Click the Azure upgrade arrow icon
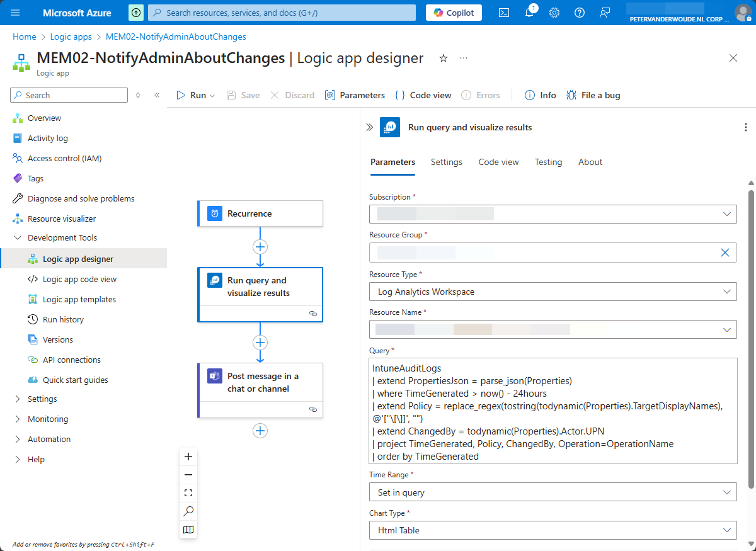Image resolution: width=756 pixels, height=551 pixels. point(135,13)
